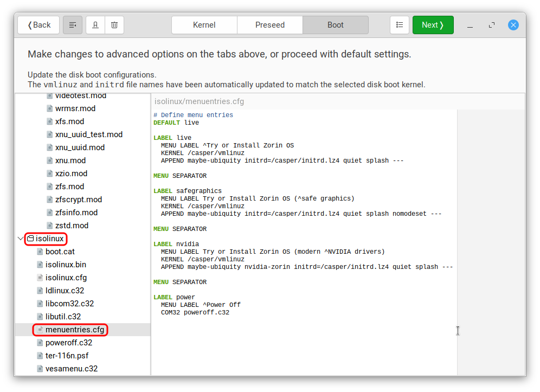Select the Boot tab

(335, 24)
